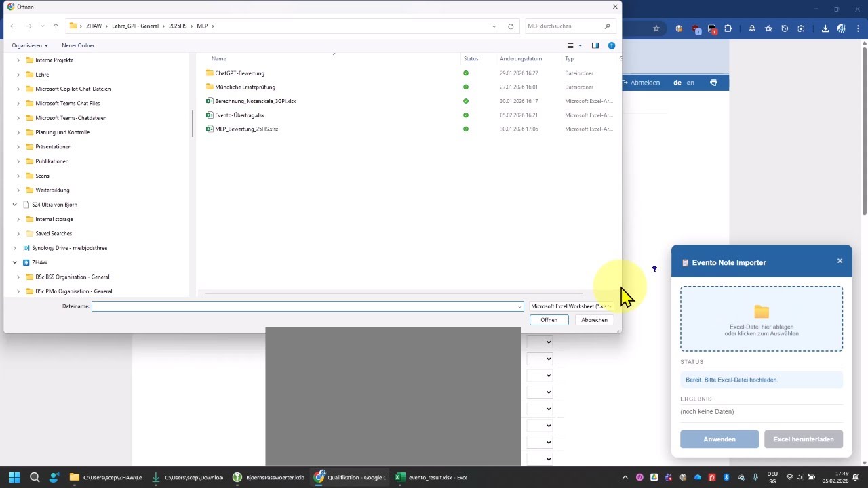The height and width of the screenshot is (488, 868).
Task: Open the Chrome three-dot menu
Action: coord(858,28)
